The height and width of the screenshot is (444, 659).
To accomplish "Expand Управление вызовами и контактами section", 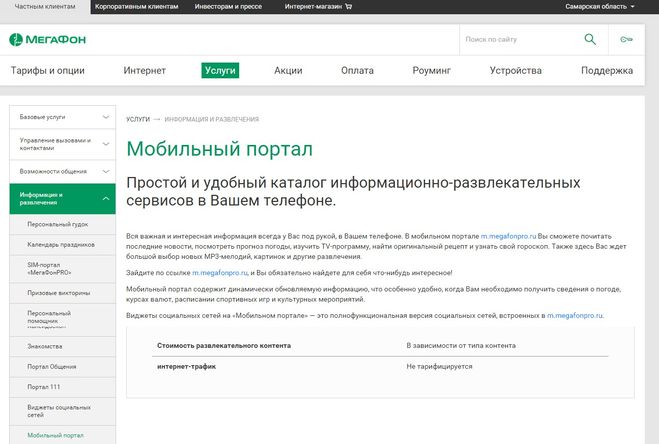I will 62,144.
